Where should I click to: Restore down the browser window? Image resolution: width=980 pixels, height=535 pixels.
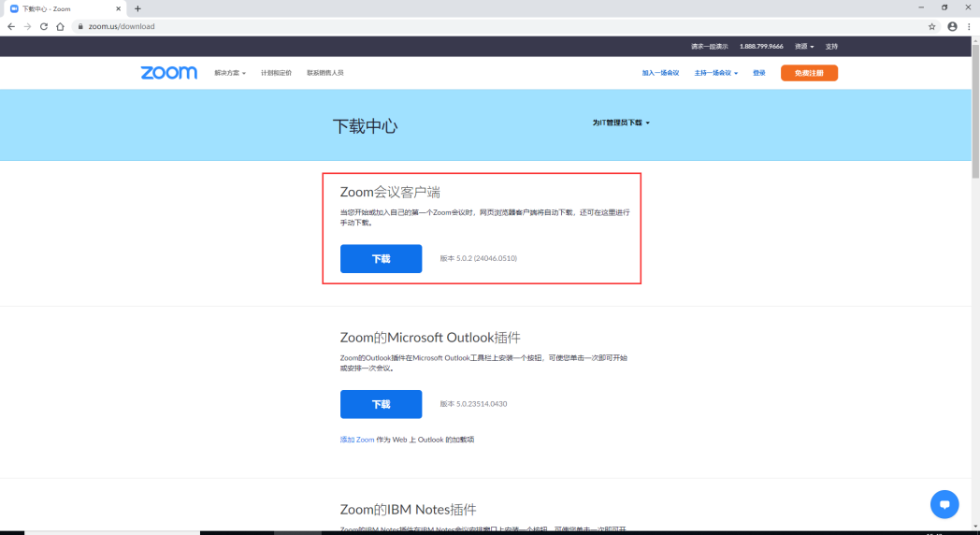[x=944, y=7]
